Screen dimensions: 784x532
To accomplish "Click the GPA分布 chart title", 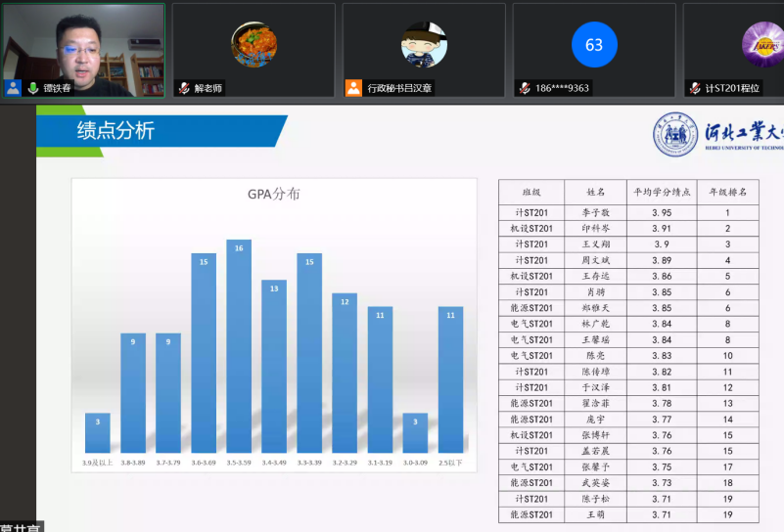I will [273, 194].
